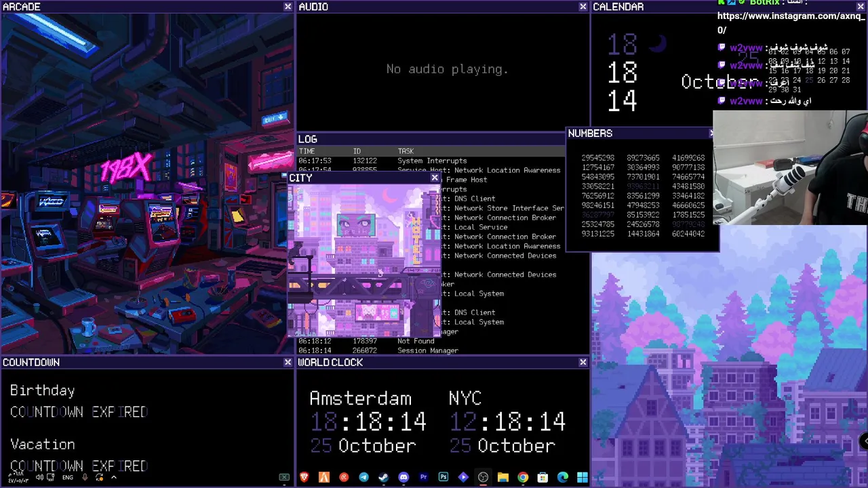This screenshot has height=488, width=868.
Task: Click the NUMBERS window title
Action: coord(590,134)
